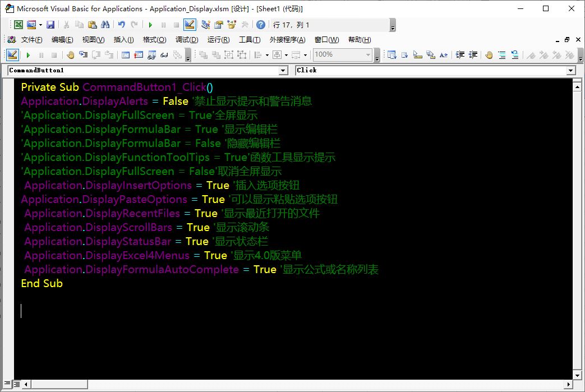Click the Cut scissors icon
The image size is (585, 392).
(66, 25)
